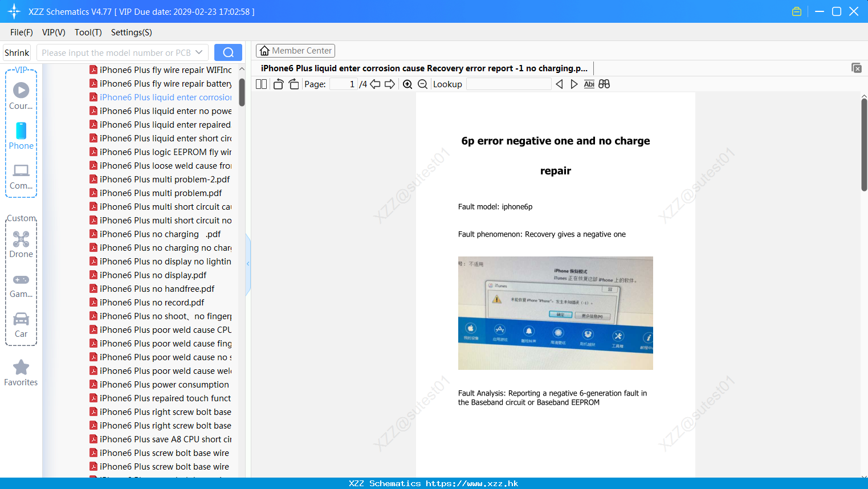Image resolution: width=868 pixels, height=489 pixels.
Task: Find previous lookup match triangle
Action: pos(559,84)
